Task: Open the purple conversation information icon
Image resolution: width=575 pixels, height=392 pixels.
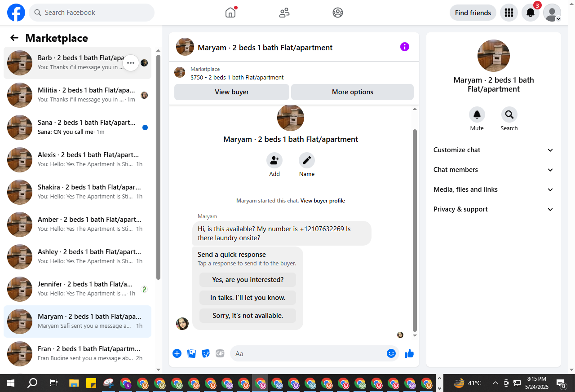Action: (x=405, y=47)
